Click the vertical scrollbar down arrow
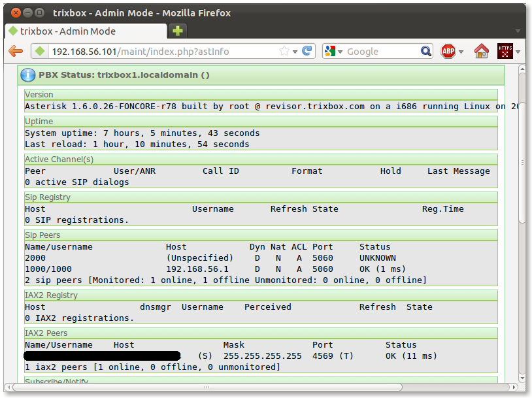The image size is (532, 398). point(522,378)
